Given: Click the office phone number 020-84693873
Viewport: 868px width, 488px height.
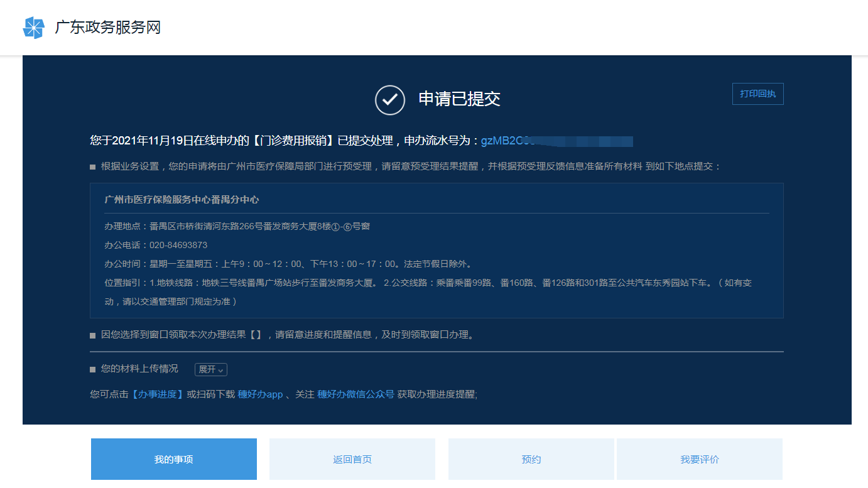Looking at the screenshot, I should (178, 245).
